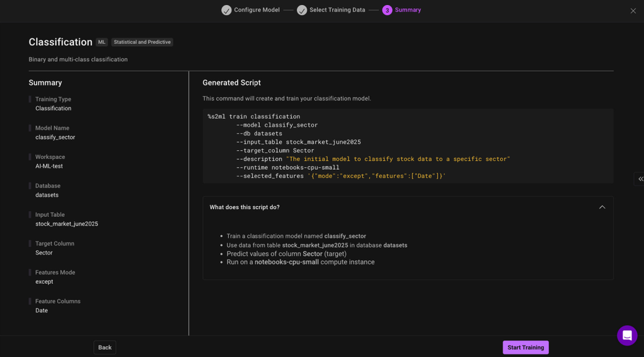Click the Sector target column value
Viewport: 644px width, 357px height.
tap(44, 253)
